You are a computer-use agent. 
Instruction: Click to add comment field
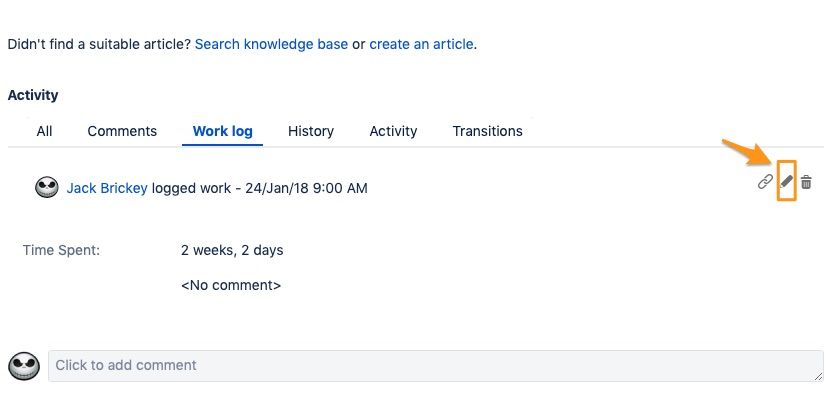[435, 365]
